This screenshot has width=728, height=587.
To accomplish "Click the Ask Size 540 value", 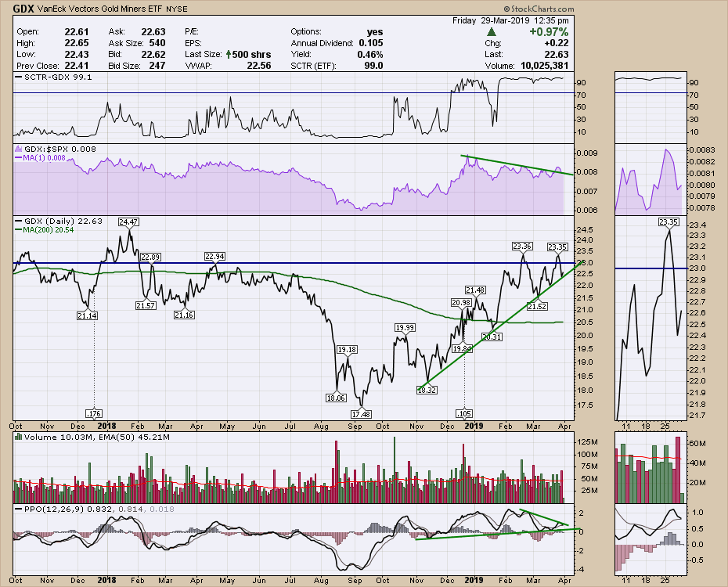I will tap(157, 43).
